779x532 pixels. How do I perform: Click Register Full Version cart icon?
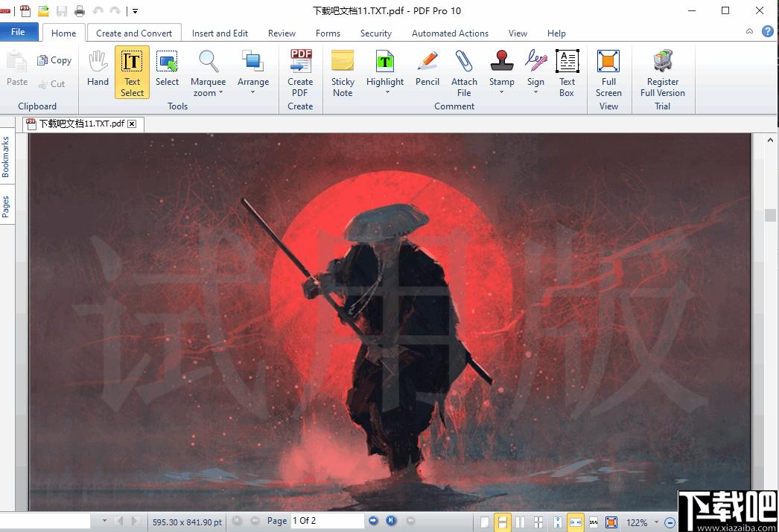click(663, 61)
